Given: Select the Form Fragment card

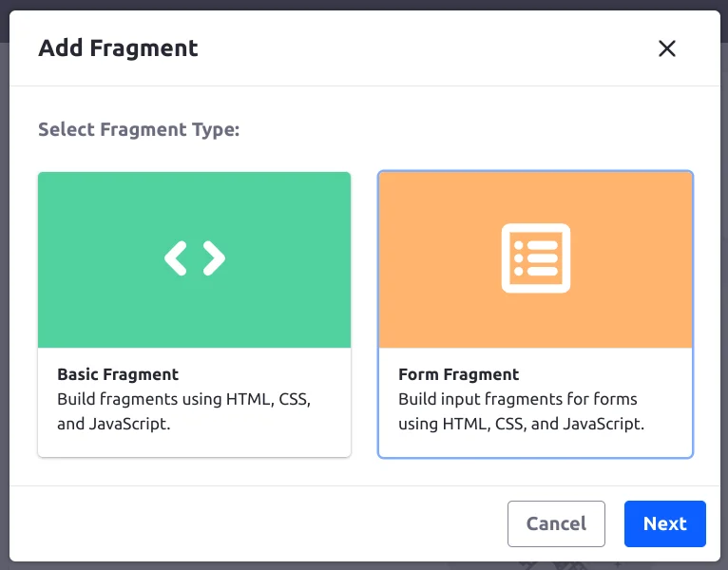Looking at the screenshot, I should [x=535, y=313].
